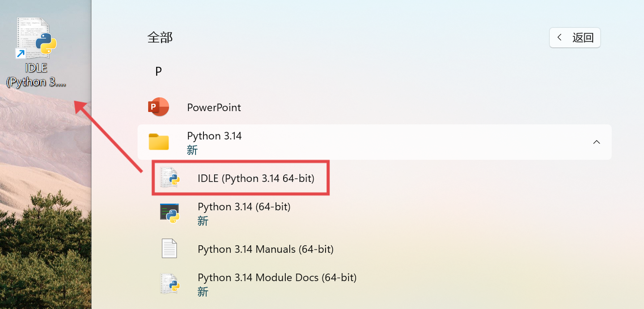The image size is (644, 309).
Task: Click the Python 3.14 Manuals document icon
Action: pyautogui.click(x=169, y=249)
